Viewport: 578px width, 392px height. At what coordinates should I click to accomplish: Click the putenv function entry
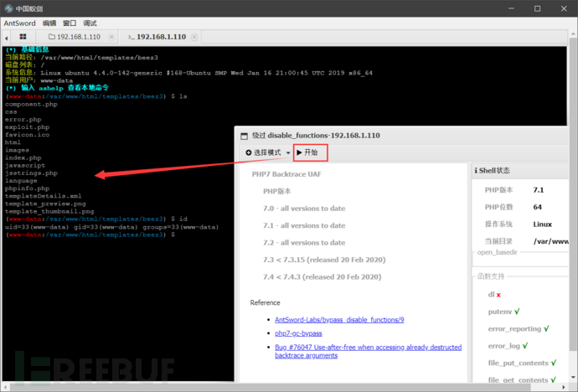[x=504, y=312]
